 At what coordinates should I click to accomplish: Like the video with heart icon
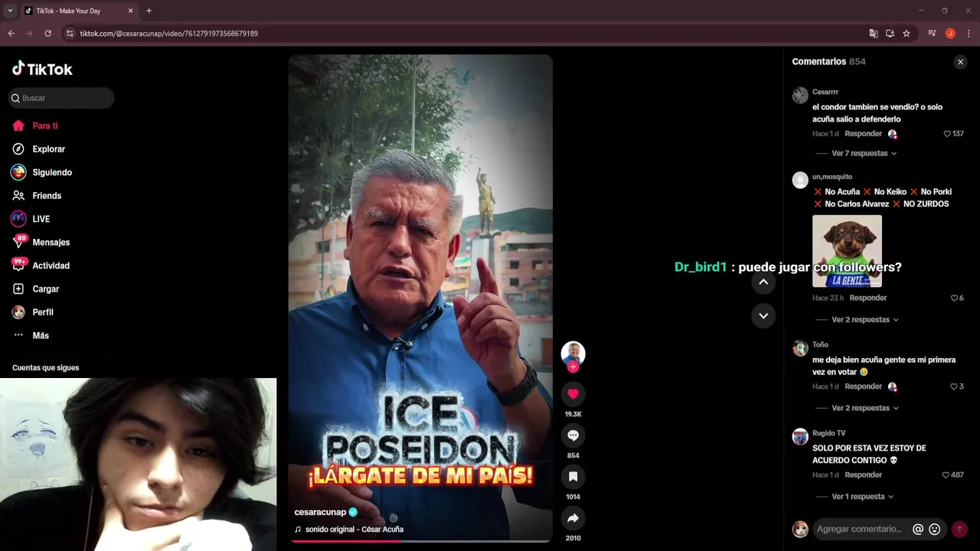click(x=573, y=394)
